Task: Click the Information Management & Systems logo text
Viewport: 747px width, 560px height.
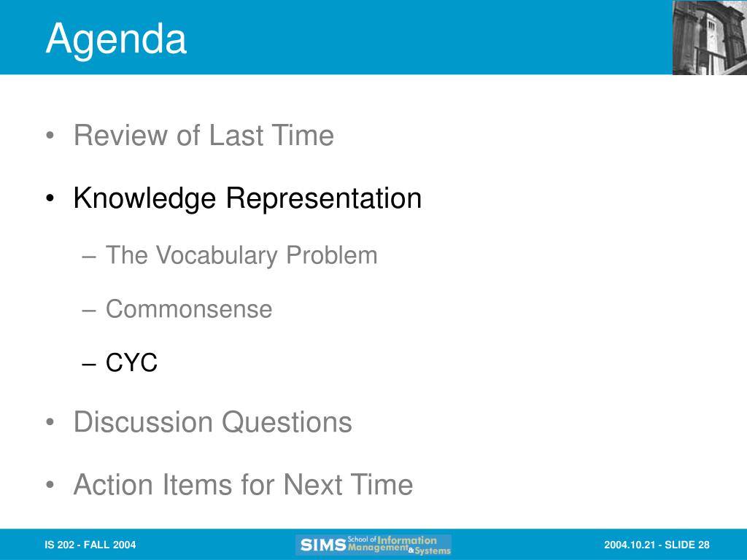Action: pyautogui.click(x=399, y=545)
